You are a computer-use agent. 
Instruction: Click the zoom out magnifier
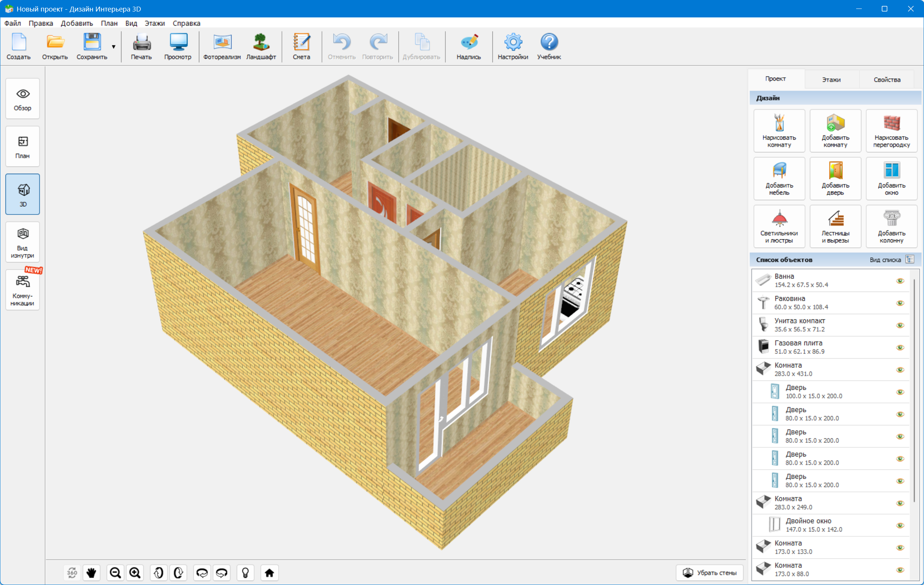pos(115,573)
